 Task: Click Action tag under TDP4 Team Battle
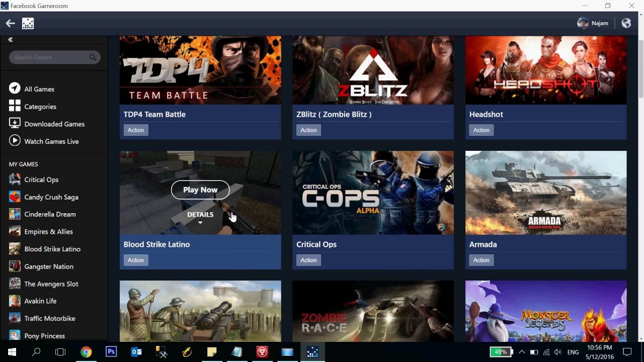[136, 130]
